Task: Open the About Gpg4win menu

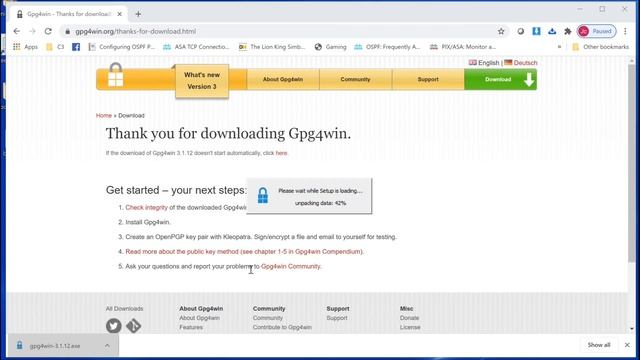Action: (x=283, y=80)
